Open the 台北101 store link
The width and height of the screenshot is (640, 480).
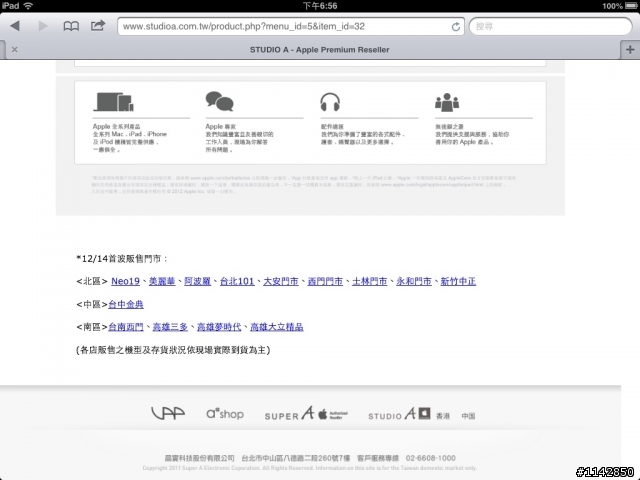(237, 281)
